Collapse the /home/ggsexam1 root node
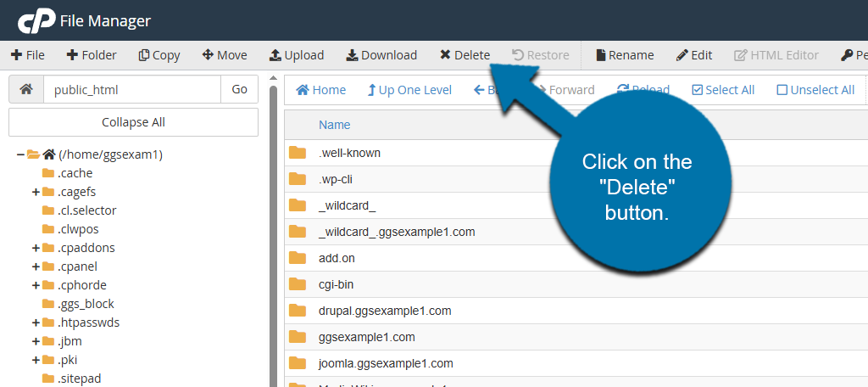Image resolution: width=868 pixels, height=387 pixels. pyautogui.click(x=20, y=154)
